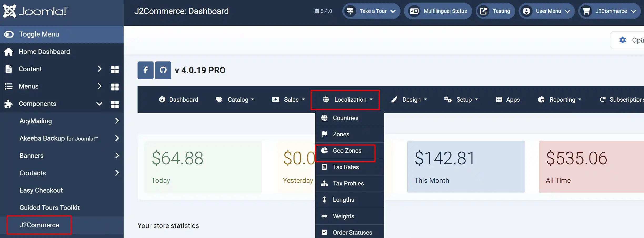The height and width of the screenshot is (238, 644).
Task: Click the Components puzzle icon
Action: pyautogui.click(x=8, y=104)
